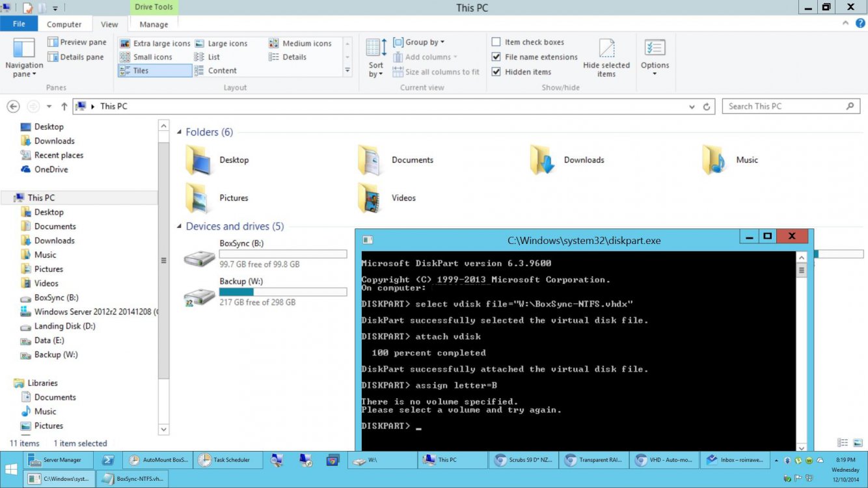Switch to the Computer ribbon tab
The width and height of the screenshot is (868, 488).
click(x=64, y=23)
